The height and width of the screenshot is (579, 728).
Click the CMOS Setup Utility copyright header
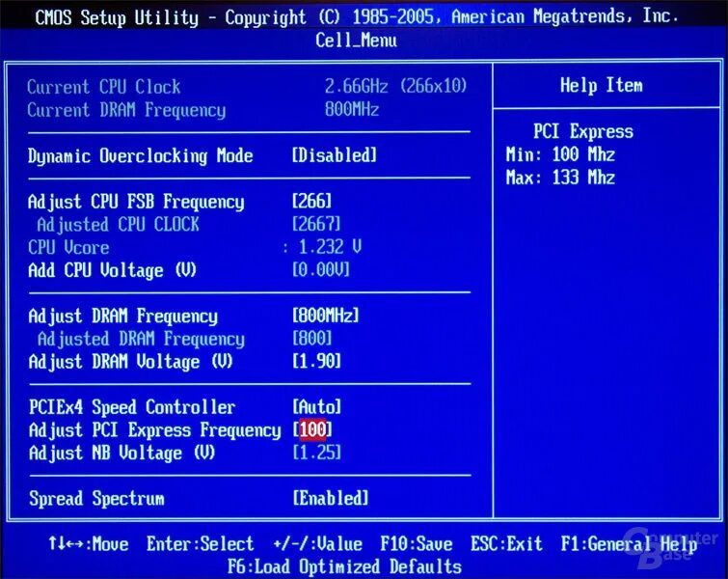click(357, 17)
